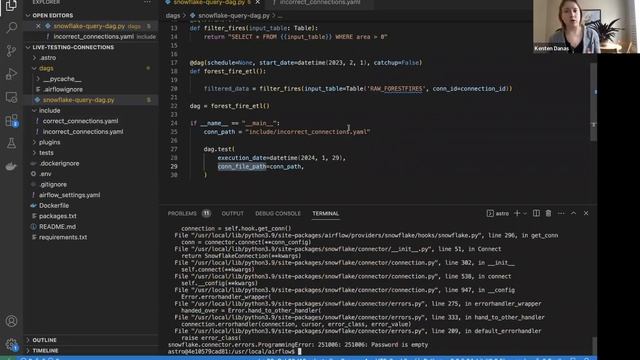Image resolution: width=640 pixels, height=360 pixels.
Task: Select snowflake-query-dag.py in the file tree
Action: tap(78, 100)
